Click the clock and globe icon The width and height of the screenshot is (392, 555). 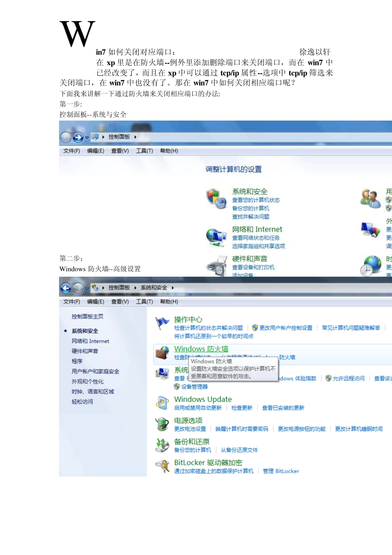pyautogui.click(x=370, y=266)
